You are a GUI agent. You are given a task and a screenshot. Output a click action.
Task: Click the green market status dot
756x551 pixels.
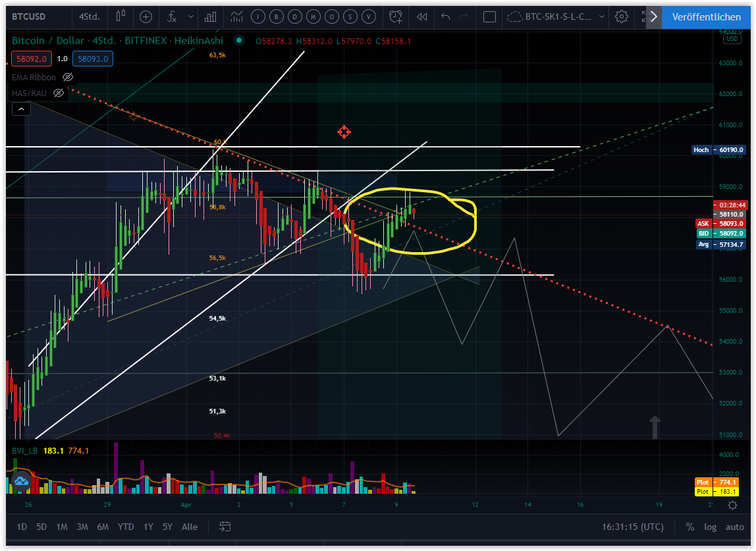pyautogui.click(x=238, y=41)
